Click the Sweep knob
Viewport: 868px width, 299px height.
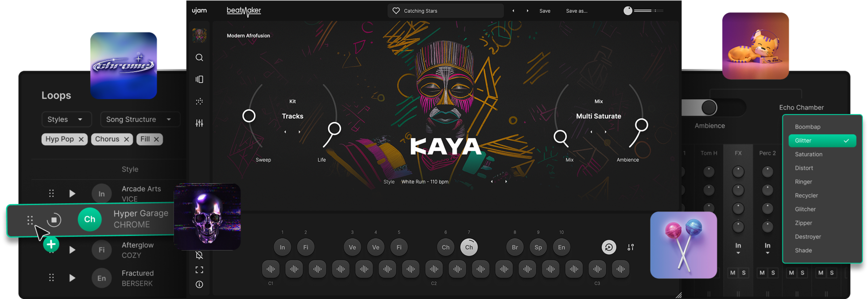click(249, 116)
